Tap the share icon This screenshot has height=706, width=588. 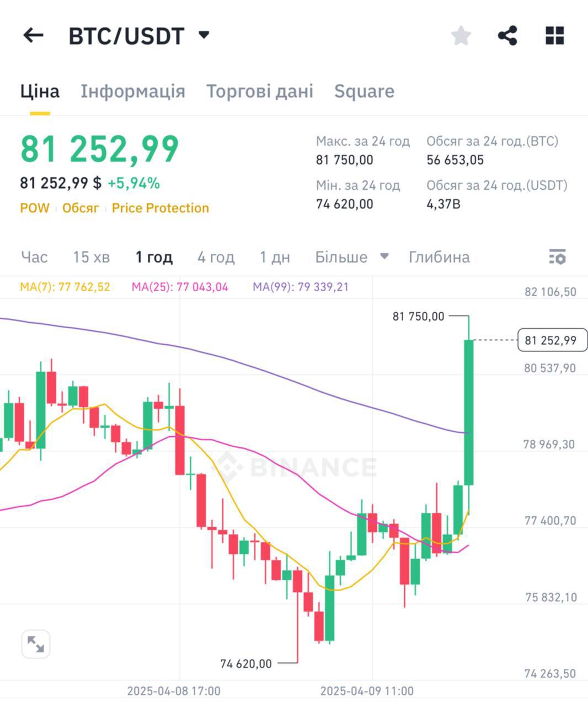pyautogui.click(x=507, y=36)
